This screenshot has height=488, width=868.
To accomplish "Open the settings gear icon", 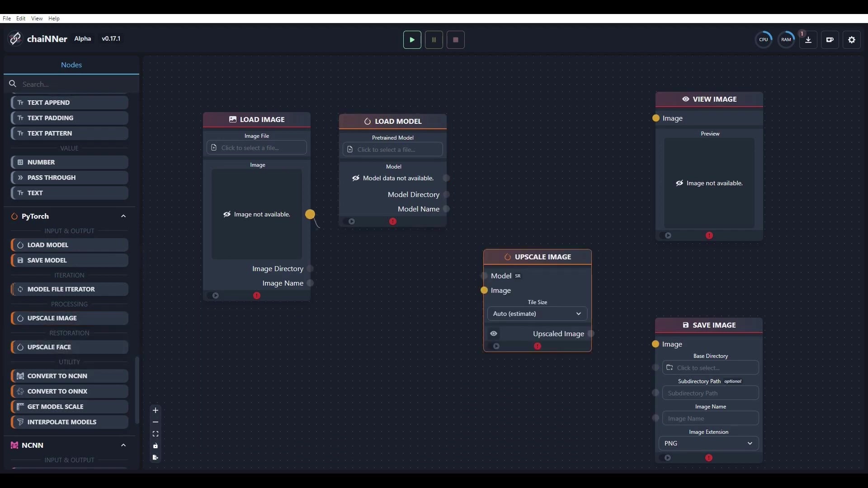I will click(x=851, y=40).
